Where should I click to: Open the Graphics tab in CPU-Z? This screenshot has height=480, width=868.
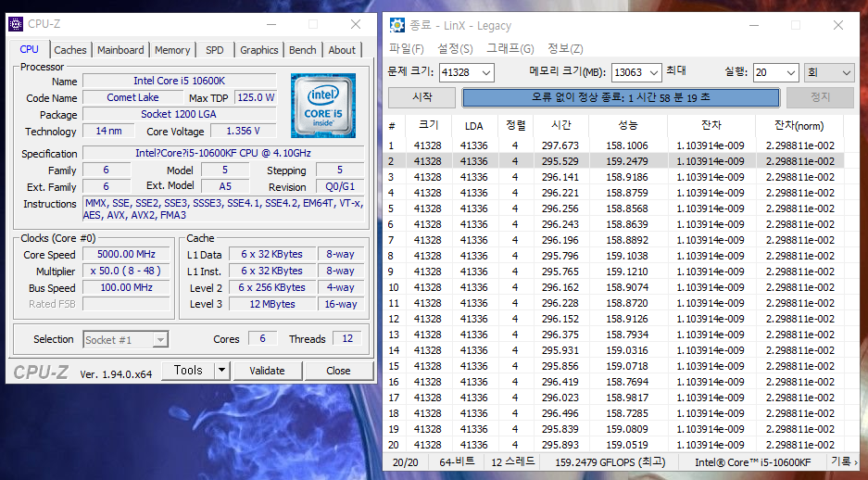259,50
